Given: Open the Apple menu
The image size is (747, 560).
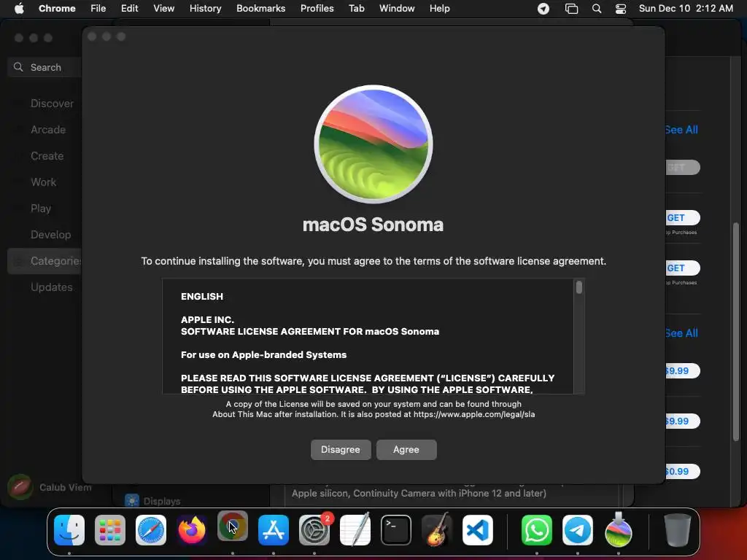Looking at the screenshot, I should pyautogui.click(x=19, y=8).
